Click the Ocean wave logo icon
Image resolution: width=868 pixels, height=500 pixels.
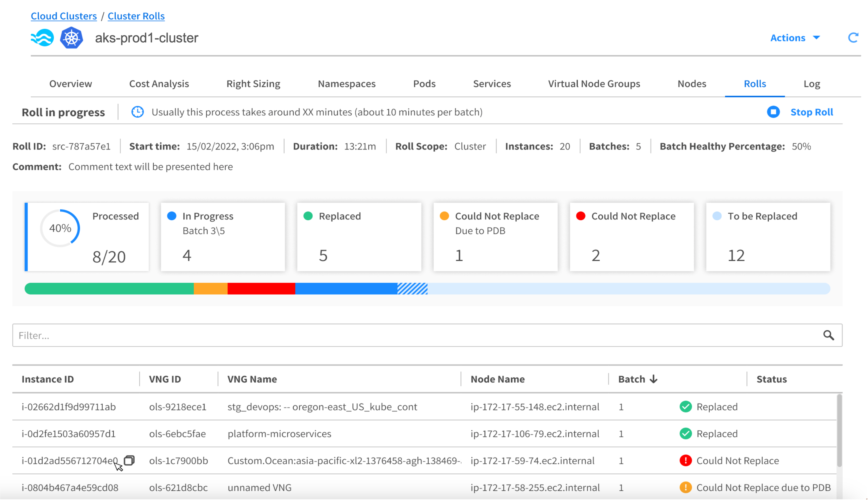coord(42,38)
